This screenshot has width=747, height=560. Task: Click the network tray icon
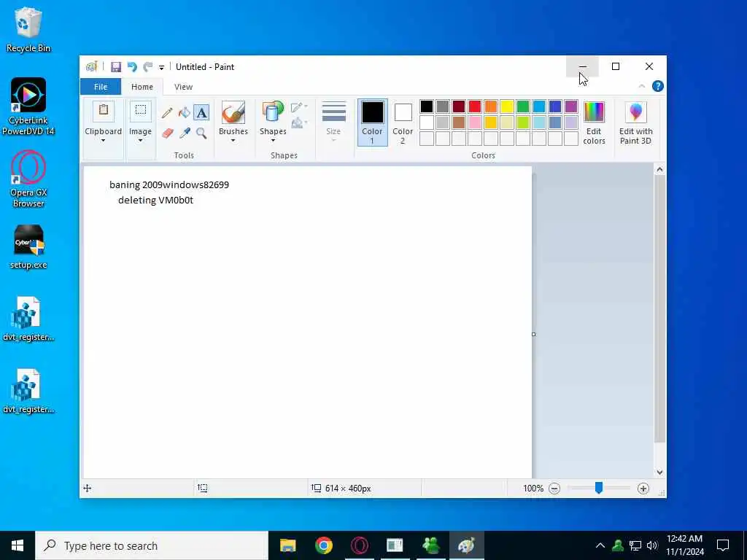click(x=635, y=545)
